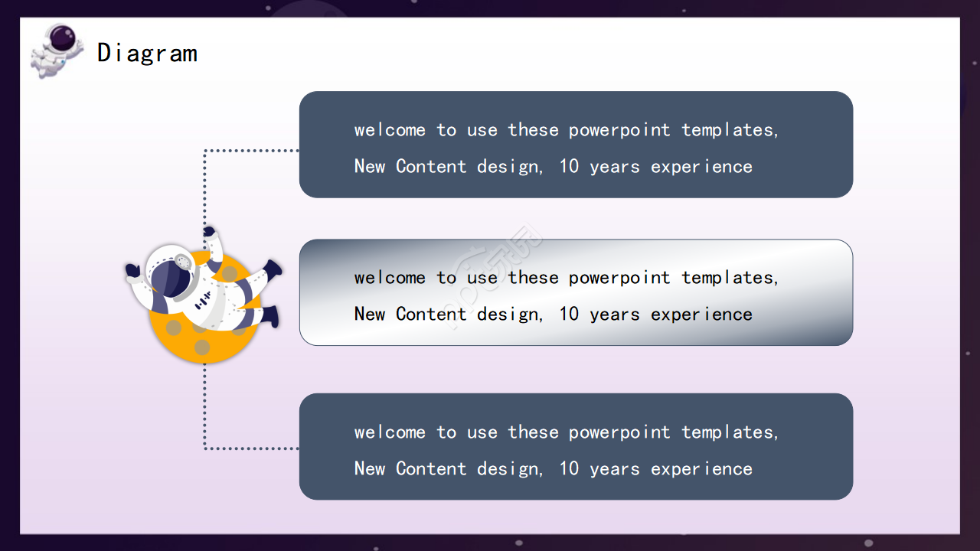Click "New Content design" line in top box
This screenshot has height=551, width=980.
coord(553,167)
